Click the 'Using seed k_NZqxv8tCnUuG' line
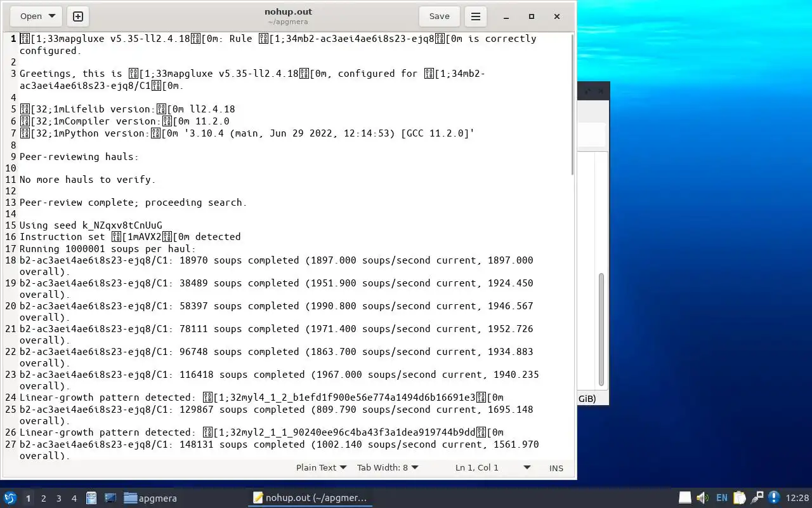The height and width of the screenshot is (508, 812). 91,225
